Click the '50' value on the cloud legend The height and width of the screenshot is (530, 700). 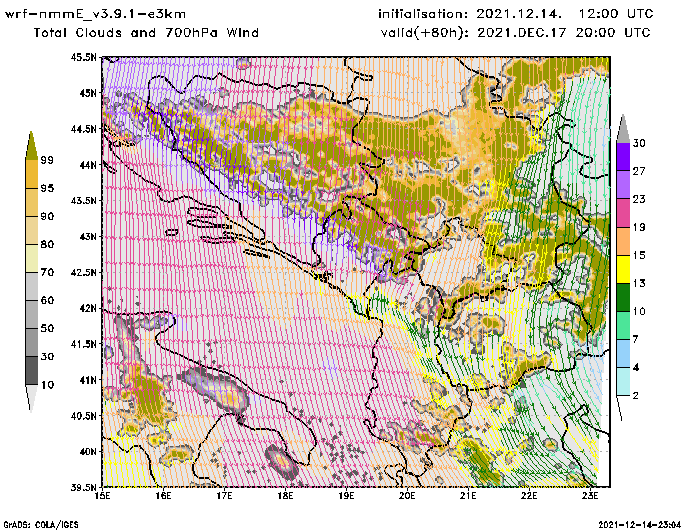tap(47, 329)
